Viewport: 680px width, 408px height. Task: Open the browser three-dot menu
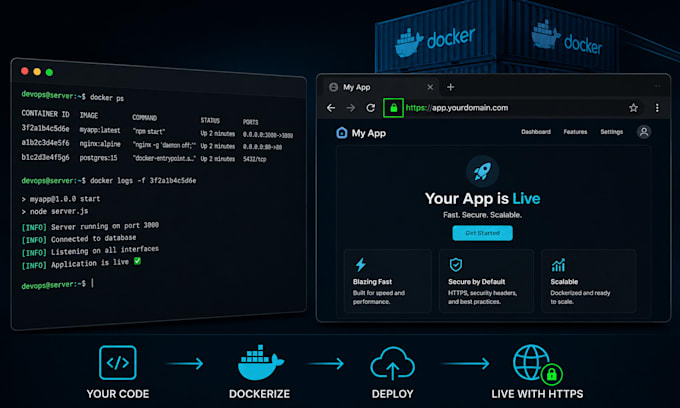[x=657, y=108]
